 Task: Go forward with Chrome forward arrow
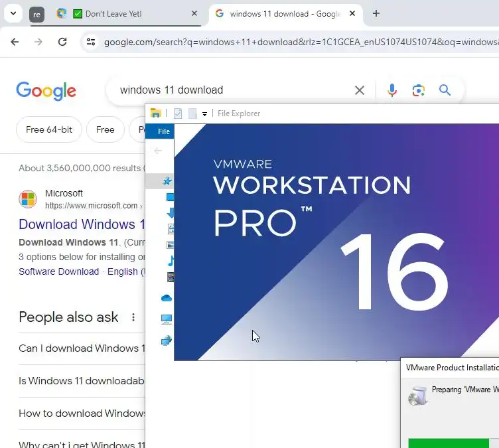[x=38, y=42]
